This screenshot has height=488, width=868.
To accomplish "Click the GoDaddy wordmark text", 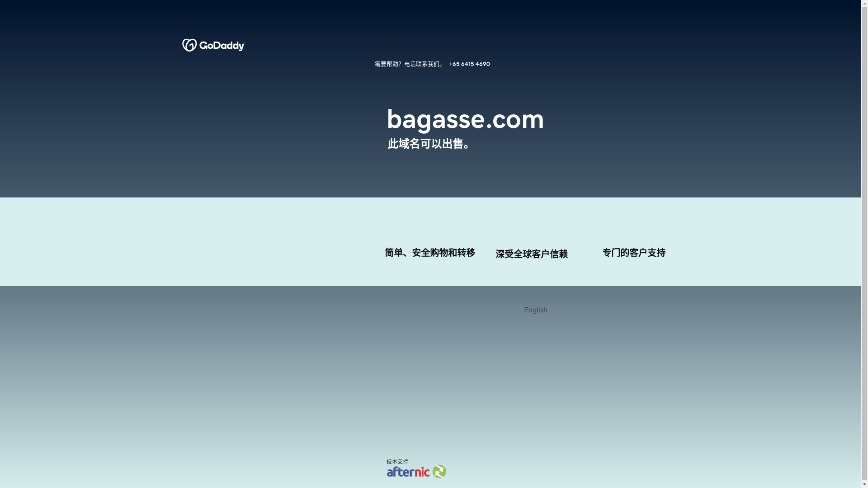I will coord(222,46).
